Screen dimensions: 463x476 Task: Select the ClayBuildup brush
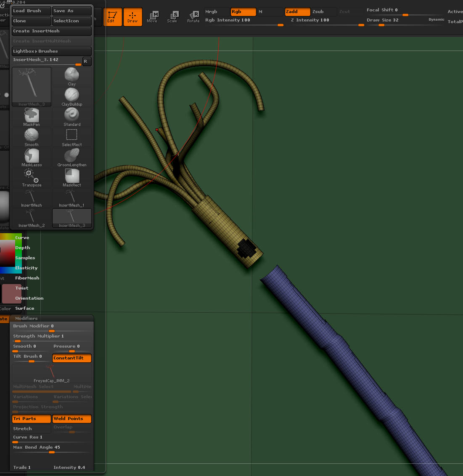[72, 97]
